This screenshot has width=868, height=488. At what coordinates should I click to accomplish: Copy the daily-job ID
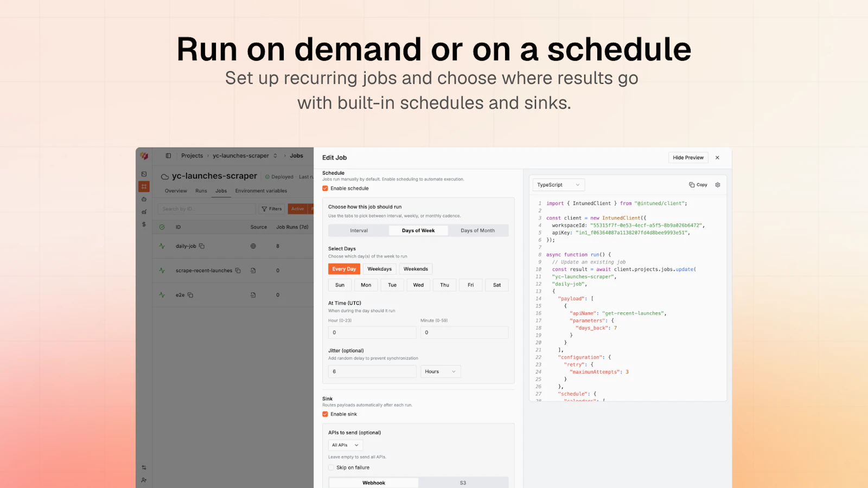pyautogui.click(x=202, y=246)
